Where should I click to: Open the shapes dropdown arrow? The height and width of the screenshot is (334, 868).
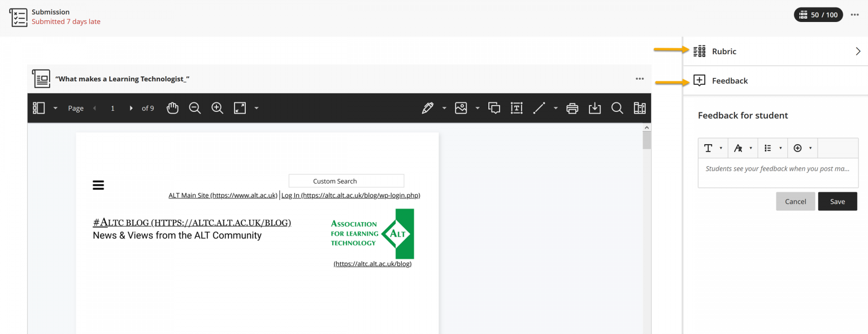click(x=555, y=108)
